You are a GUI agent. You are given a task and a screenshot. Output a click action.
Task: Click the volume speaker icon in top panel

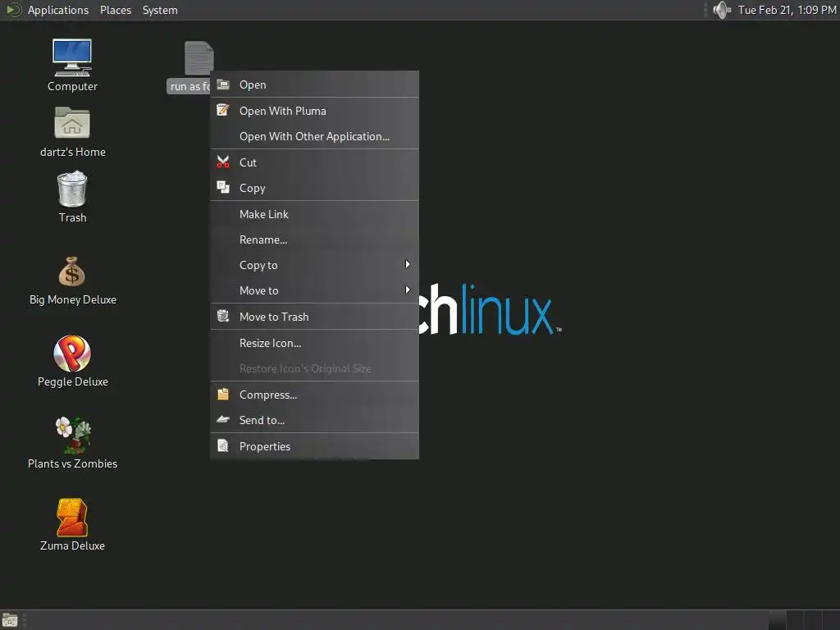(722, 10)
